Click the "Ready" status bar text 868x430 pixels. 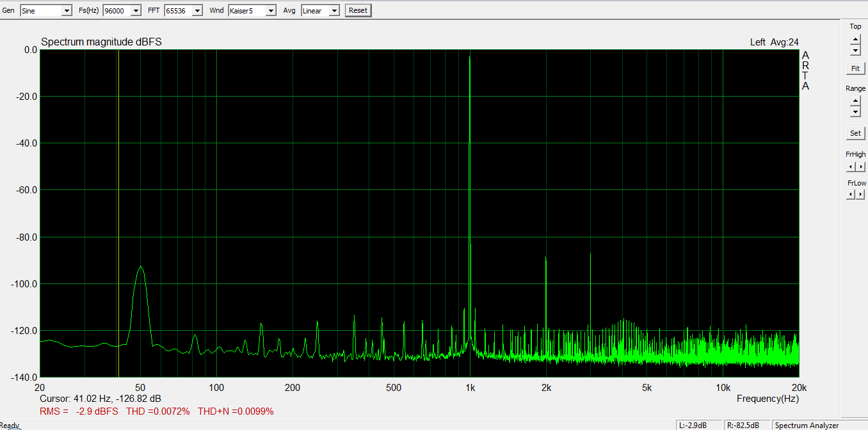tap(9, 426)
